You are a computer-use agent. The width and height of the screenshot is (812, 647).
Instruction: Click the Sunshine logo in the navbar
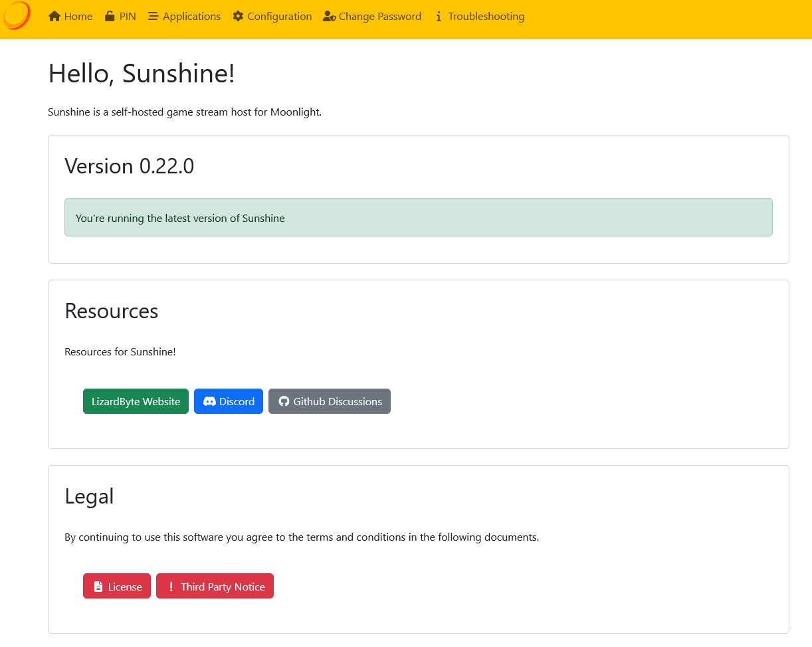pyautogui.click(x=17, y=15)
